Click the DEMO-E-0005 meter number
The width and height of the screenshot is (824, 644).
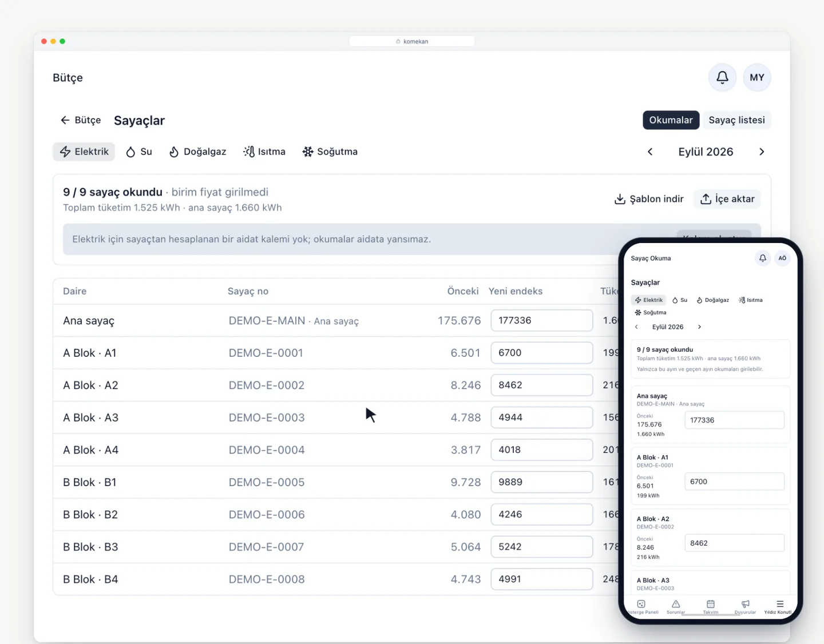tap(267, 482)
